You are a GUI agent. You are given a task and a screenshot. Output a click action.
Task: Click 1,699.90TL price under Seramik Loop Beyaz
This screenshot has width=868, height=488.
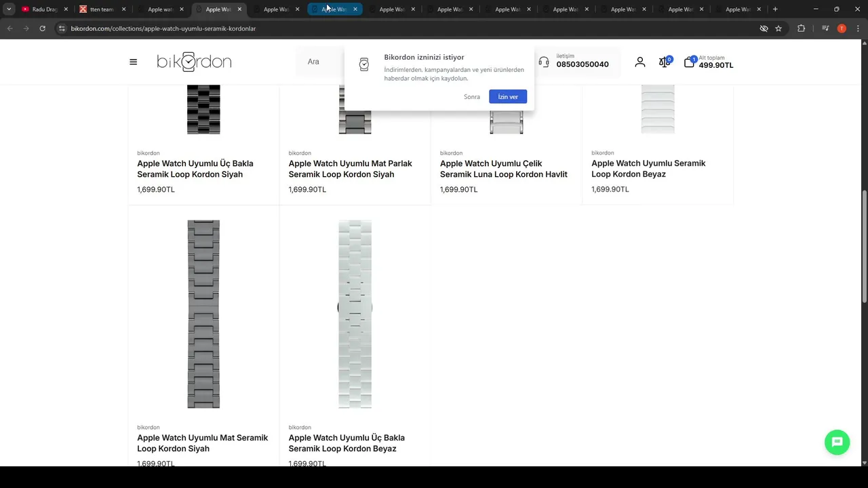[x=610, y=190]
